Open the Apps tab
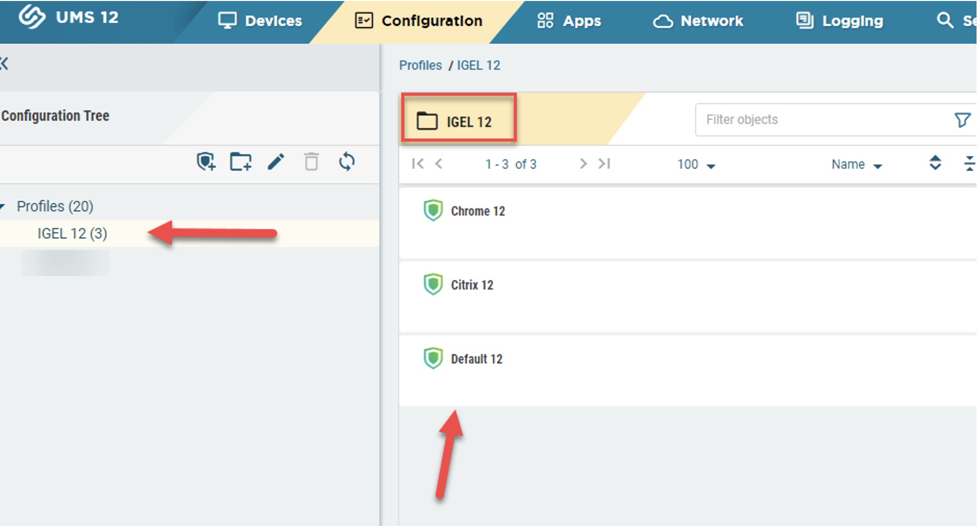The image size is (980, 526). [x=569, y=21]
